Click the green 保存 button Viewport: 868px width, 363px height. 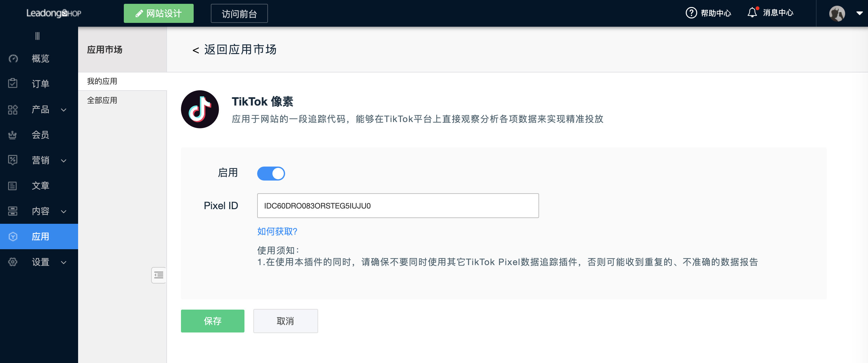coord(212,321)
